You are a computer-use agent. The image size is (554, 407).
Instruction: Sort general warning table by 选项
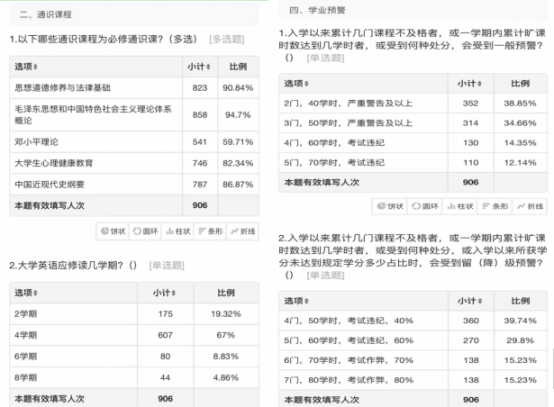[296, 83]
